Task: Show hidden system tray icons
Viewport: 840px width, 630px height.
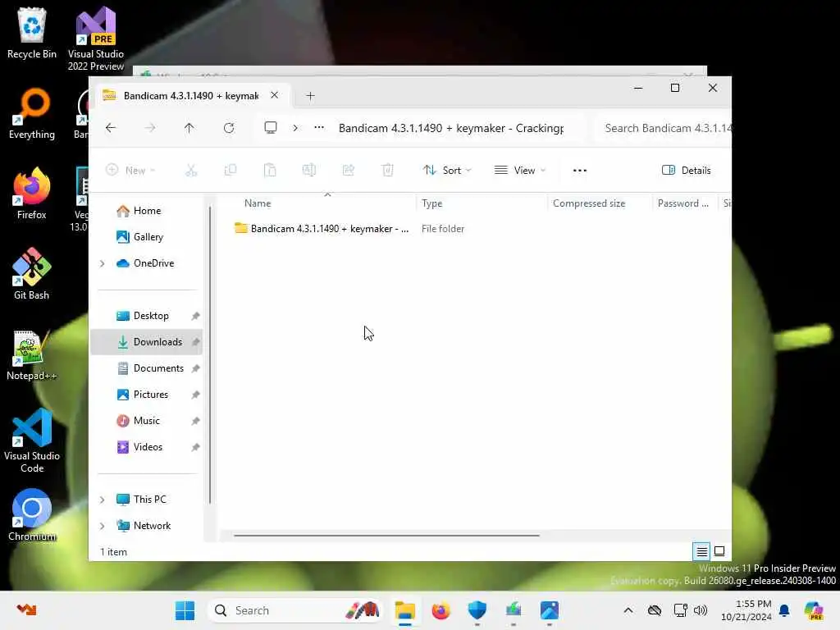Action: coord(628,610)
